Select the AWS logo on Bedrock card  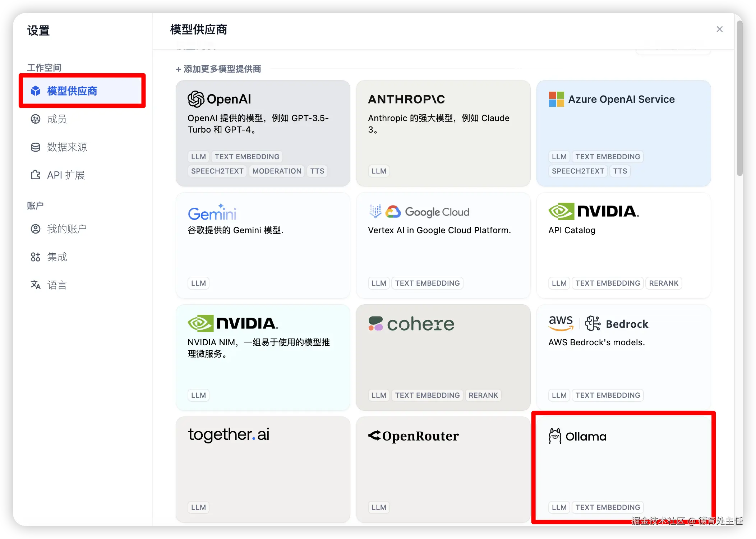561,323
